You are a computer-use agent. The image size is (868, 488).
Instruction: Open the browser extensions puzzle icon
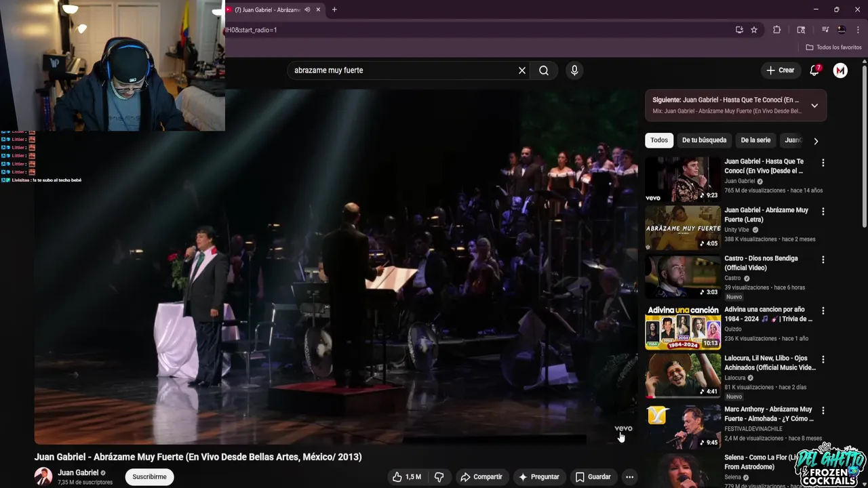pyautogui.click(x=777, y=30)
